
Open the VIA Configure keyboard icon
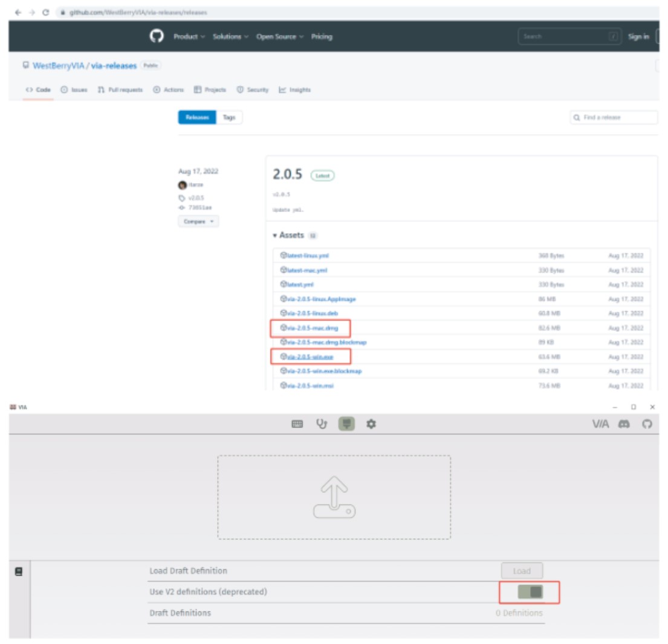tap(297, 424)
